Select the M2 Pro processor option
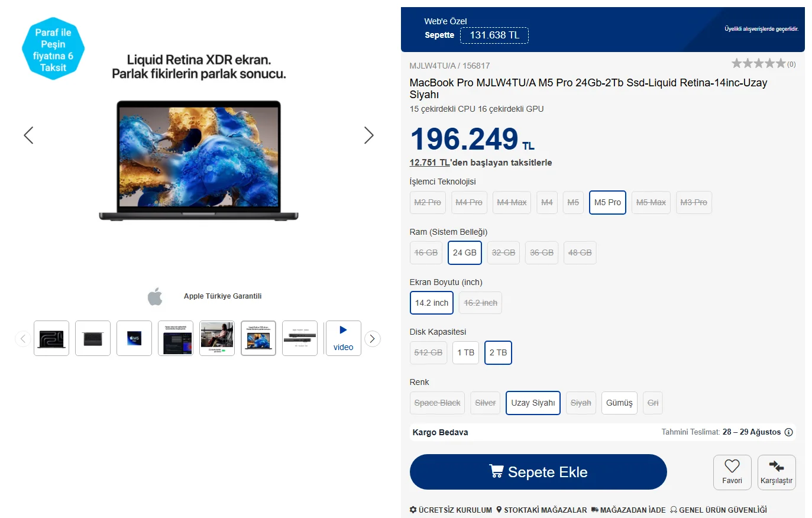812x518 pixels. [x=428, y=202]
